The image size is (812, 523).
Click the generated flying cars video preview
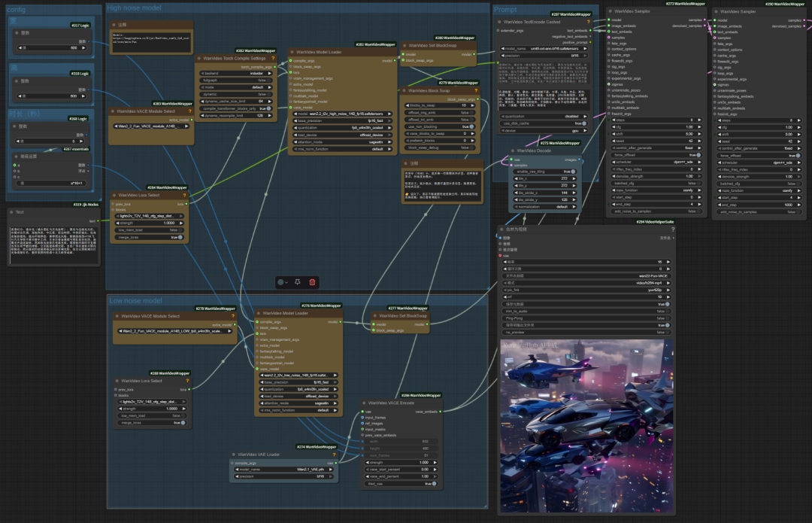coord(587,426)
